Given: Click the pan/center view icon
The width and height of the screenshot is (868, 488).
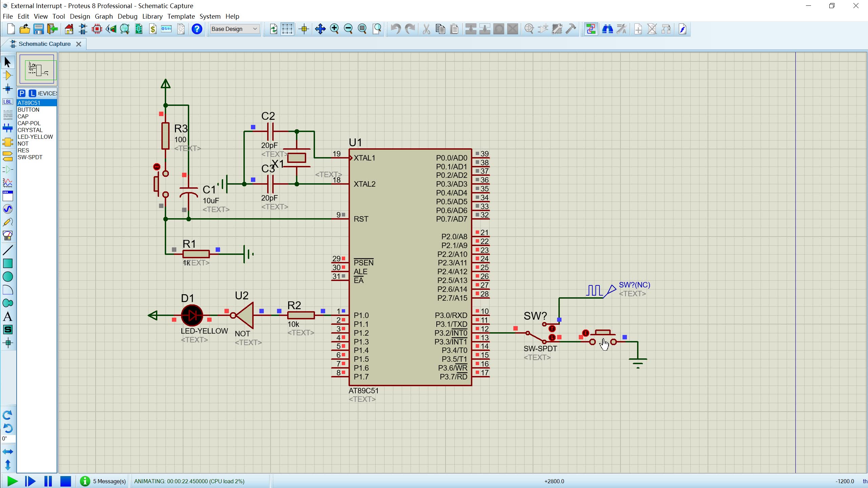Looking at the screenshot, I should click(320, 29).
